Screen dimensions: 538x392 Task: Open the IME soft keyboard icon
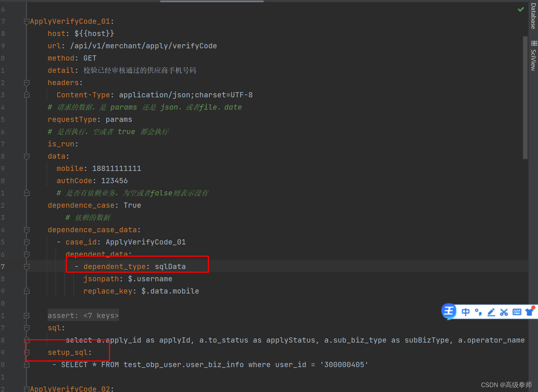[x=517, y=312]
